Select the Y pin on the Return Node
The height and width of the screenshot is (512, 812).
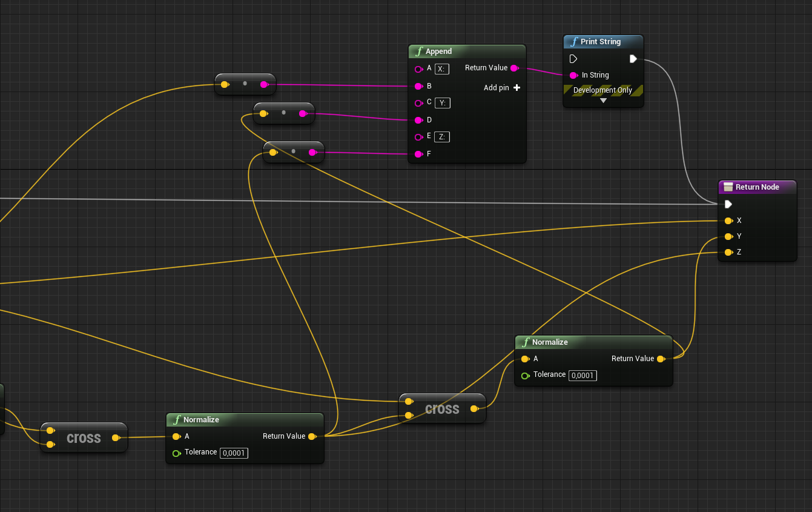click(728, 236)
